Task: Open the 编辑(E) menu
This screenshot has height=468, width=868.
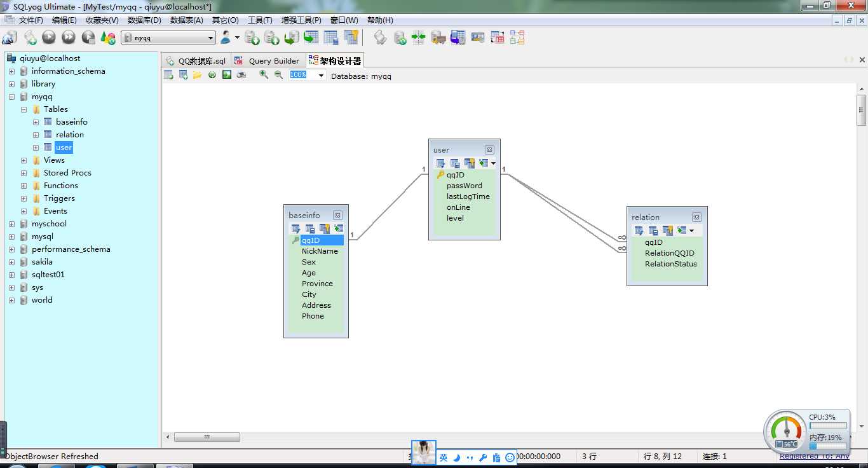Action: (64, 20)
